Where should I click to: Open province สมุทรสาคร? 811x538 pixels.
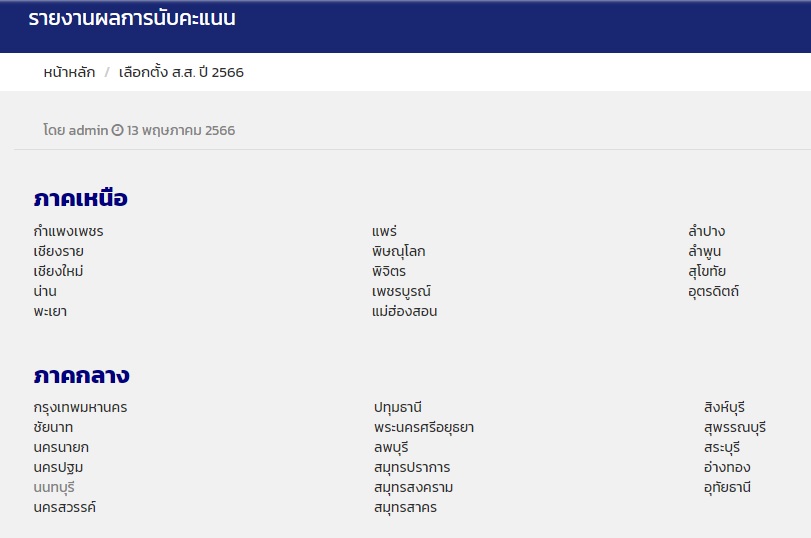point(406,507)
